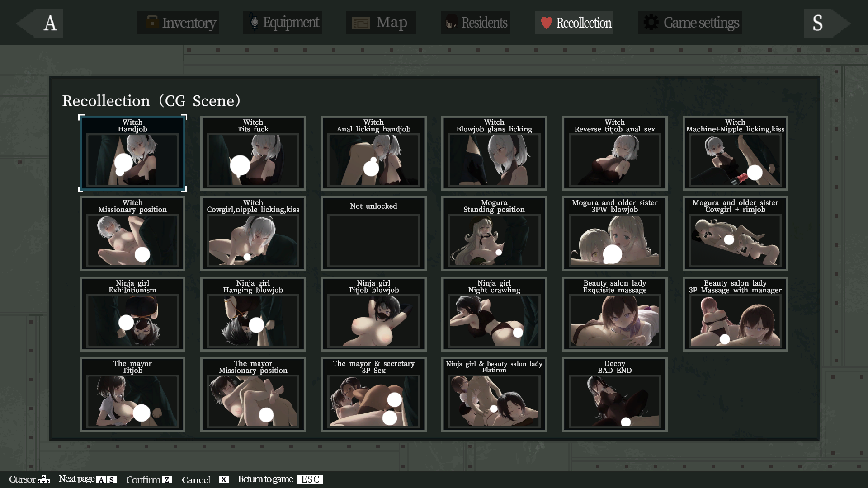Click the Cursor d-pad icon
Image resolution: width=868 pixels, height=488 pixels.
[x=43, y=479]
